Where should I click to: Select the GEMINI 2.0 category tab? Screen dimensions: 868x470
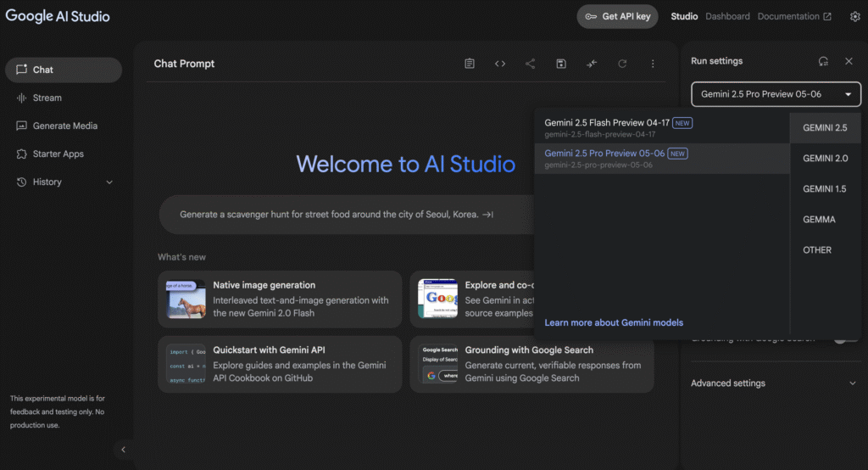825,159
